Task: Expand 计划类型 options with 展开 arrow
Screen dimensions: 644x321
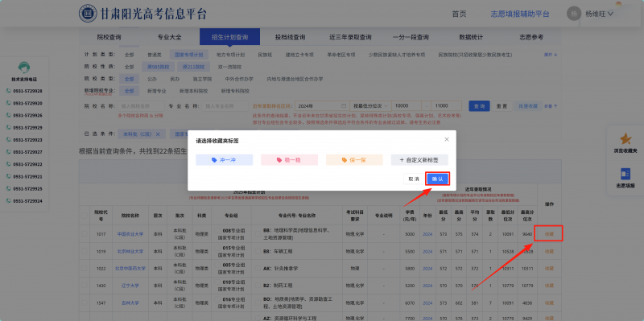Action: click(551, 55)
